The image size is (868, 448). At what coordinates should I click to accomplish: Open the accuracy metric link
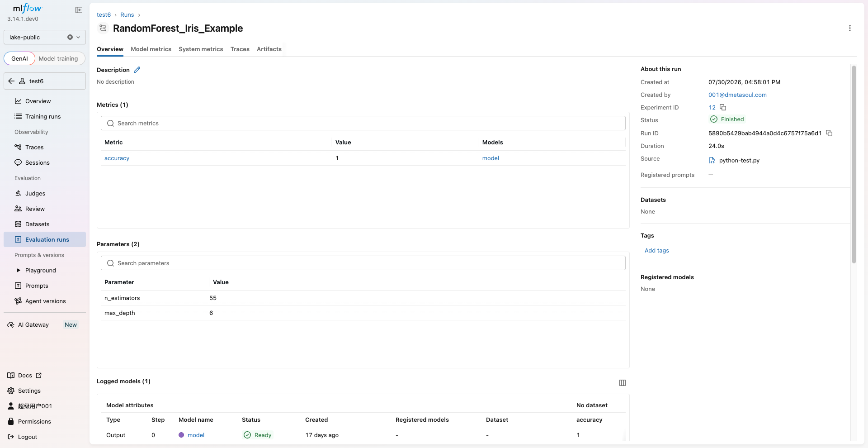(x=117, y=158)
